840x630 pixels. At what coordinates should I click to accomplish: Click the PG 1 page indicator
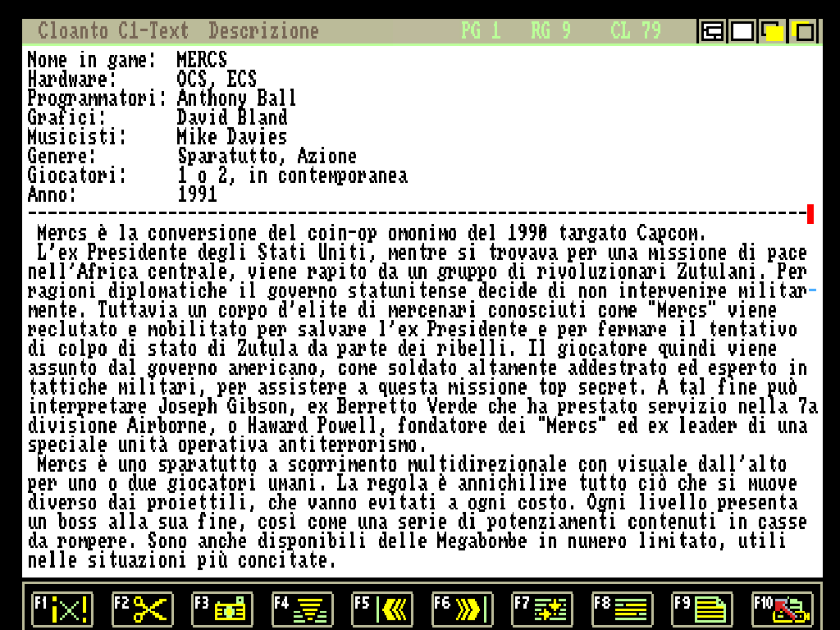(x=480, y=32)
